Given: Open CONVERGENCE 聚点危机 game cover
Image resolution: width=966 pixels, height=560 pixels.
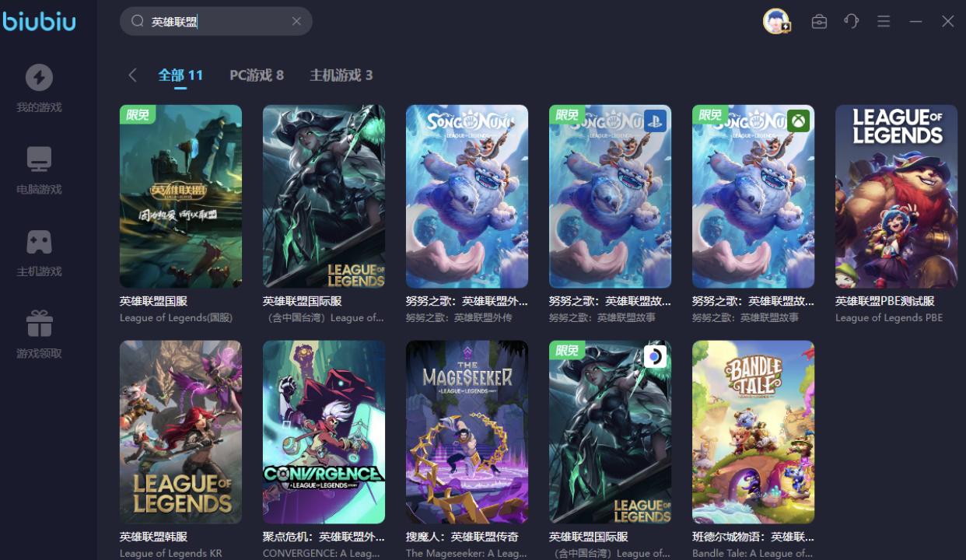Looking at the screenshot, I should coord(324,432).
